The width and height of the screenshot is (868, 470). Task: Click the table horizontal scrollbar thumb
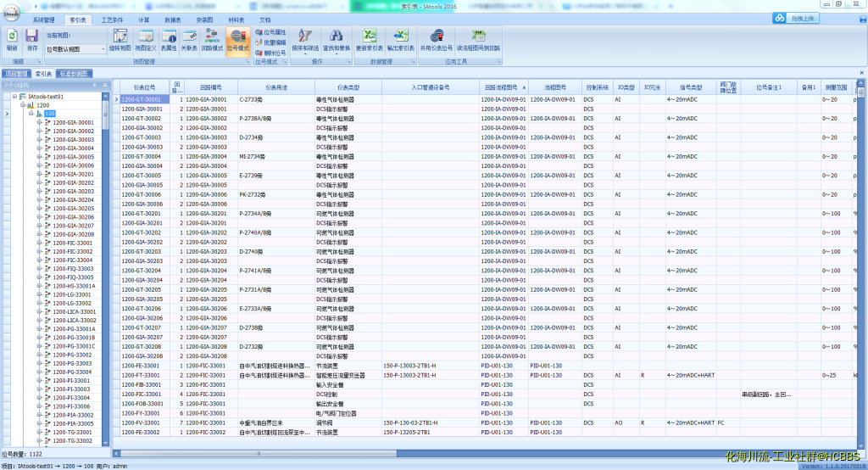tap(258, 453)
